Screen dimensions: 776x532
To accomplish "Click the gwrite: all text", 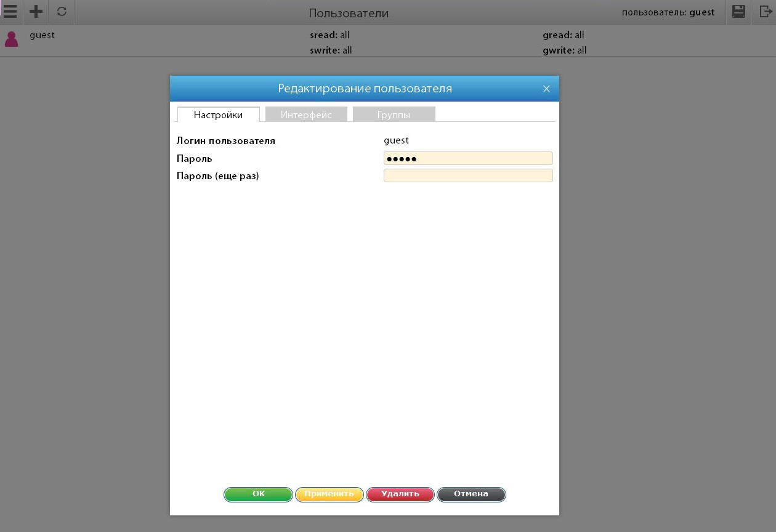I will click(x=564, y=50).
